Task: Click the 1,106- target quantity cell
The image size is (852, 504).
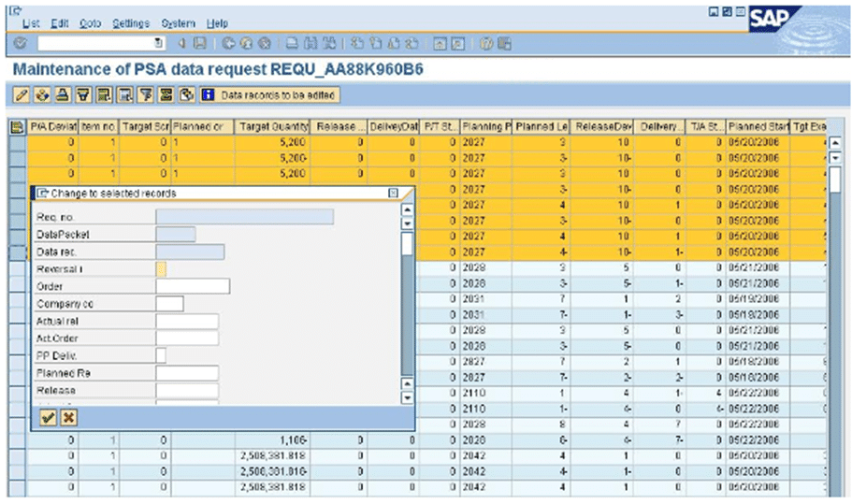Action: 272,440
